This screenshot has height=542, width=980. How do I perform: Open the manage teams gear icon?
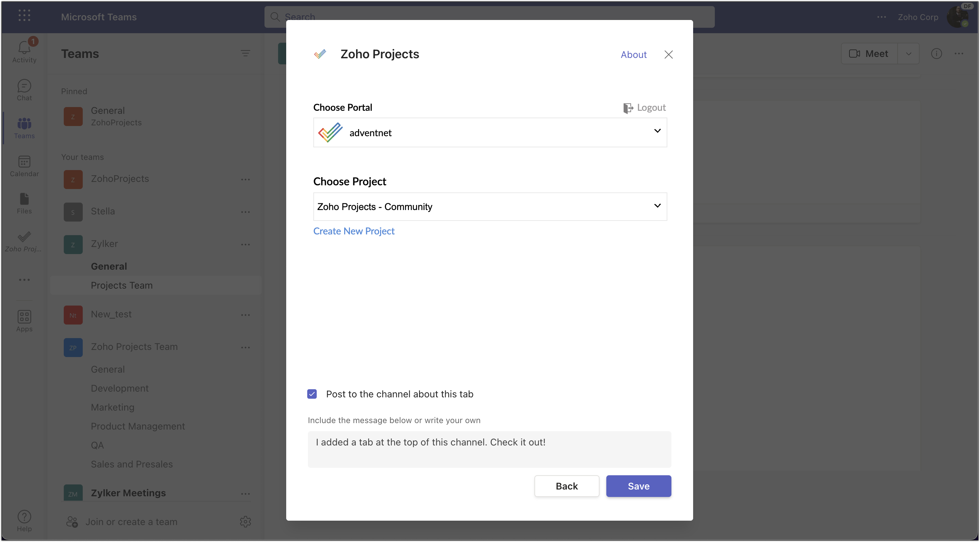coord(246,521)
